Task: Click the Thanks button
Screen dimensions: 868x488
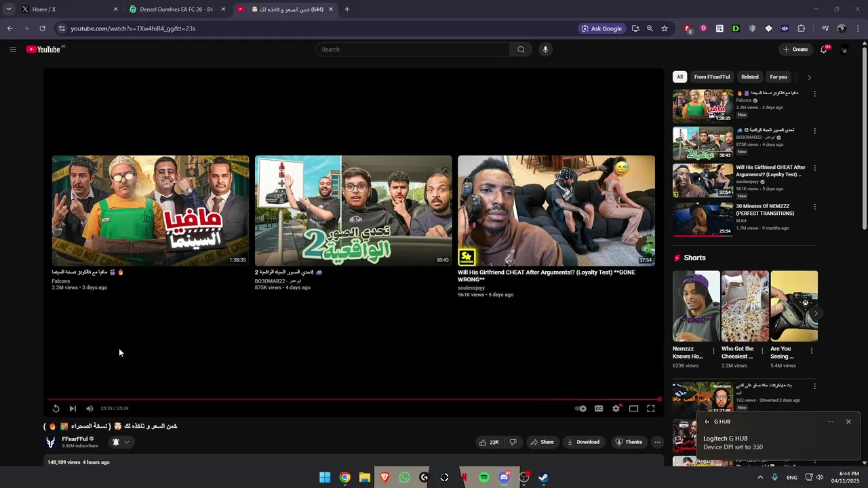Action: (629, 442)
